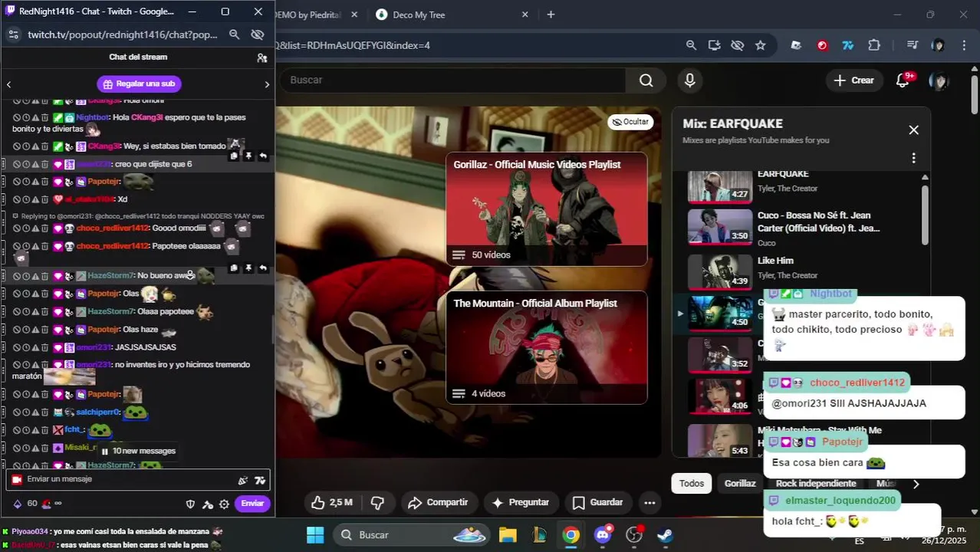This screenshot has width=980, height=552.
Task: Click Enviar to send message
Action: pos(252,504)
